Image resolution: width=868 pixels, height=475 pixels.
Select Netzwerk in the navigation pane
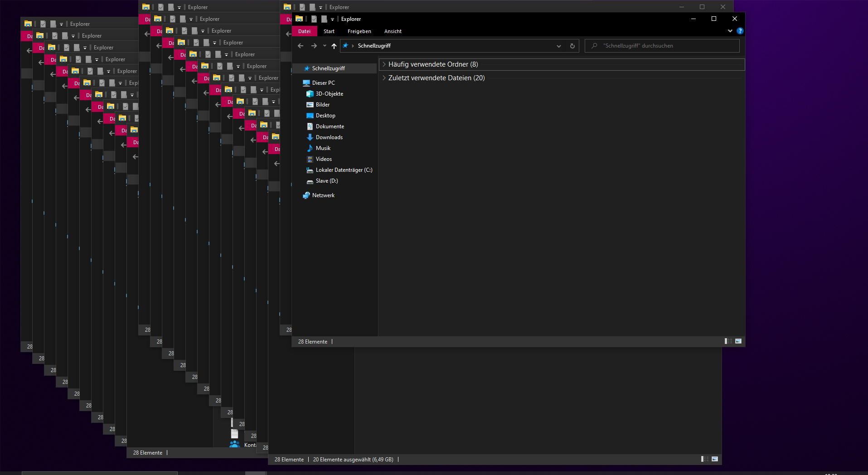coord(323,195)
